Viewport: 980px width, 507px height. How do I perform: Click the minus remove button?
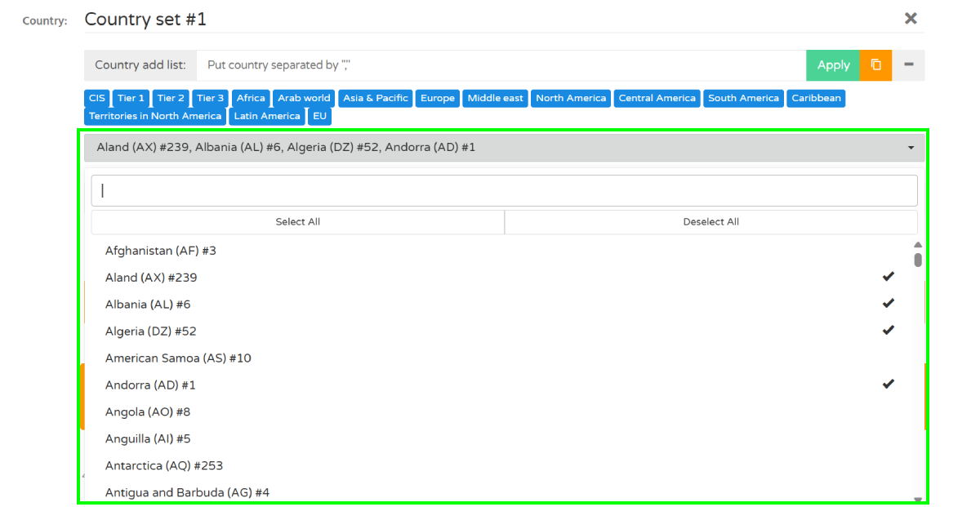[908, 65]
